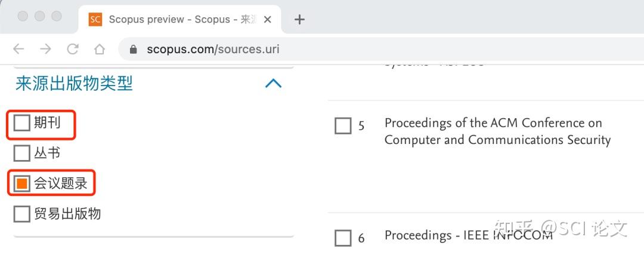Click the browser forward arrow
Viewport: 644px width, 255px height.
pos(46,50)
